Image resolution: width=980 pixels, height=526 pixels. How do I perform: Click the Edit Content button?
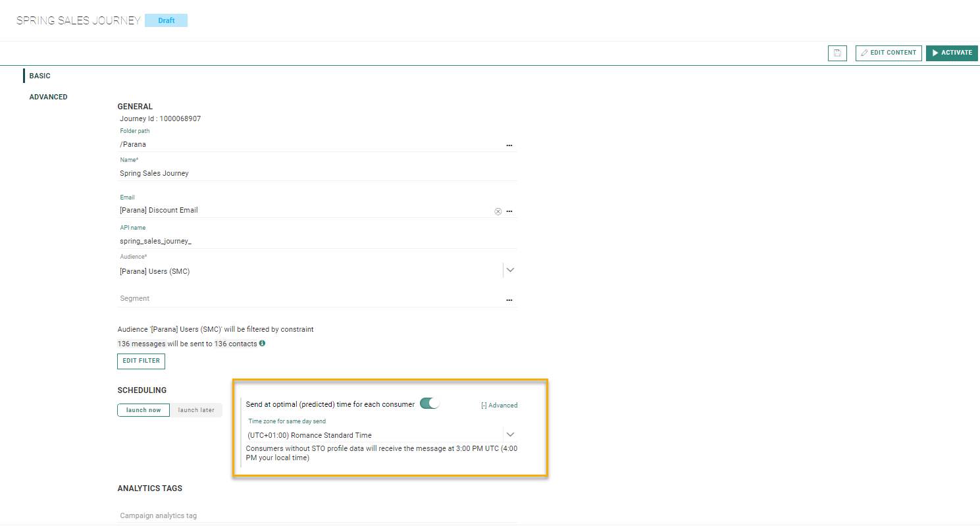pos(888,53)
